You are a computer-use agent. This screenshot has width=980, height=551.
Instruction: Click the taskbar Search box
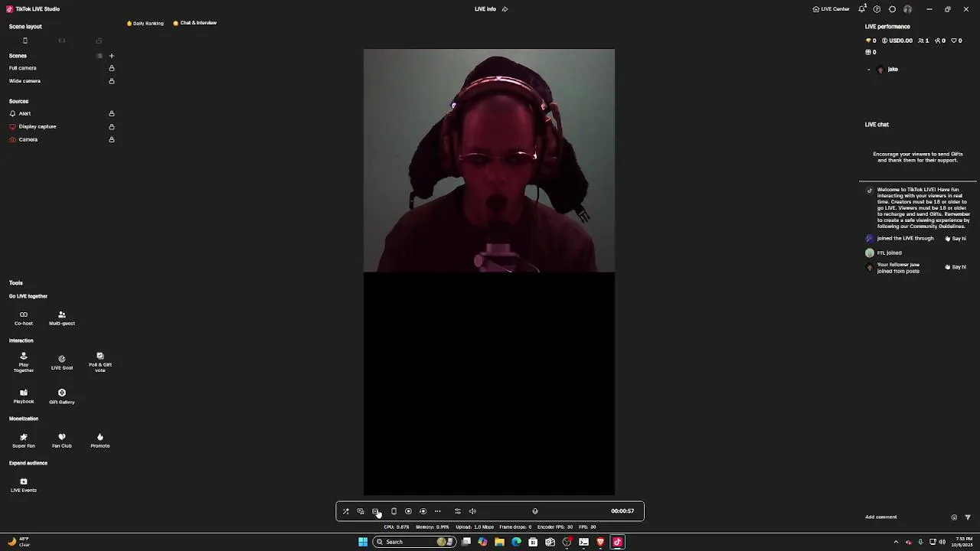click(x=414, y=542)
